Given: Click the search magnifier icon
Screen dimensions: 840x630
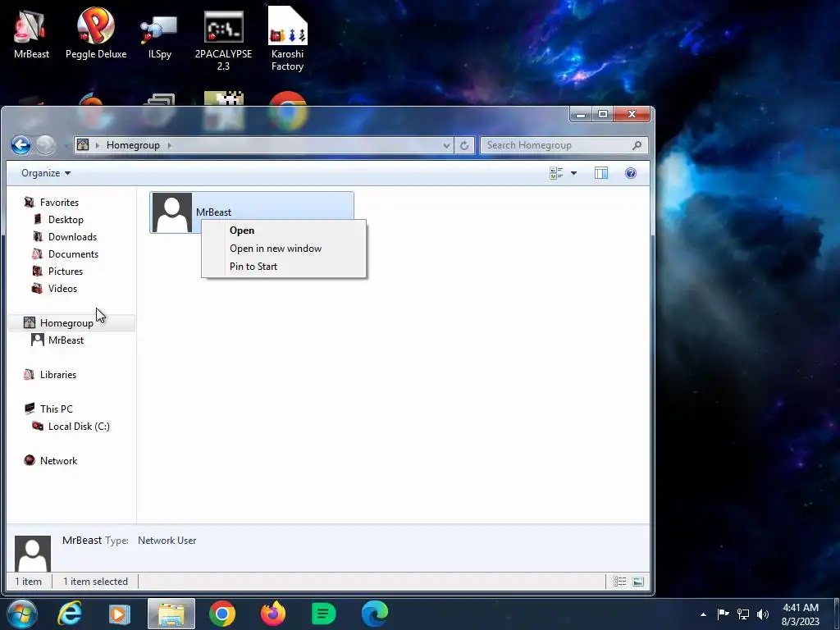Looking at the screenshot, I should pyautogui.click(x=637, y=145).
